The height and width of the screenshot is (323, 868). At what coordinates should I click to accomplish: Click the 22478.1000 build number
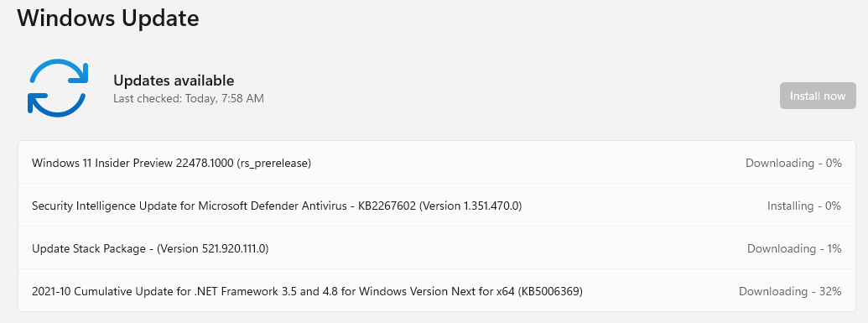click(205, 163)
